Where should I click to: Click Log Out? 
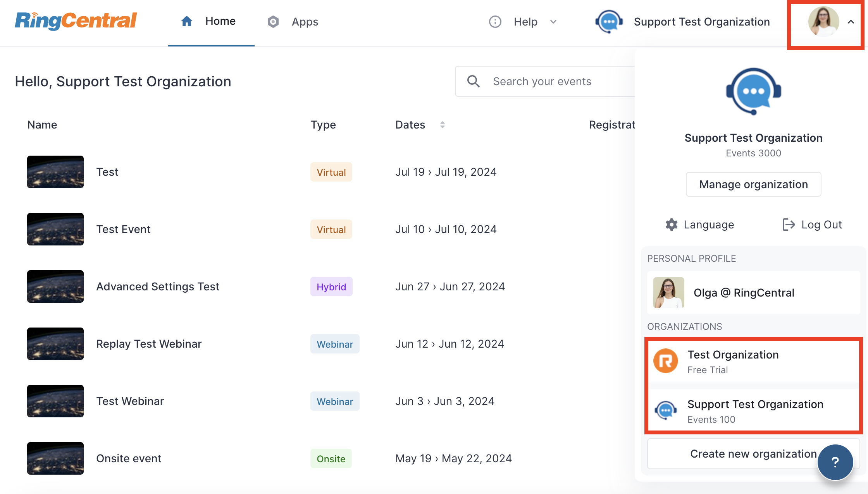pyautogui.click(x=812, y=225)
